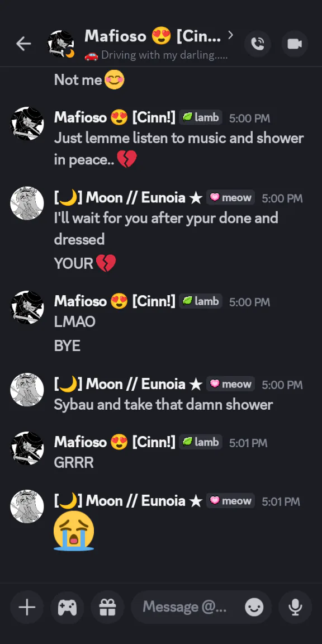Open Mafioso's header profile avatar
The height and width of the screenshot is (644, 322).
point(61,44)
